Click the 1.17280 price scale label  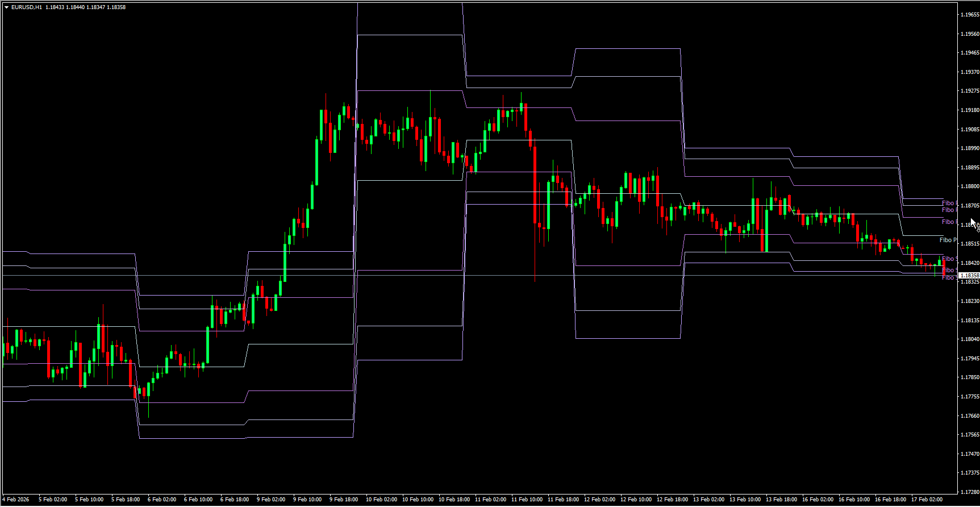pos(969,492)
